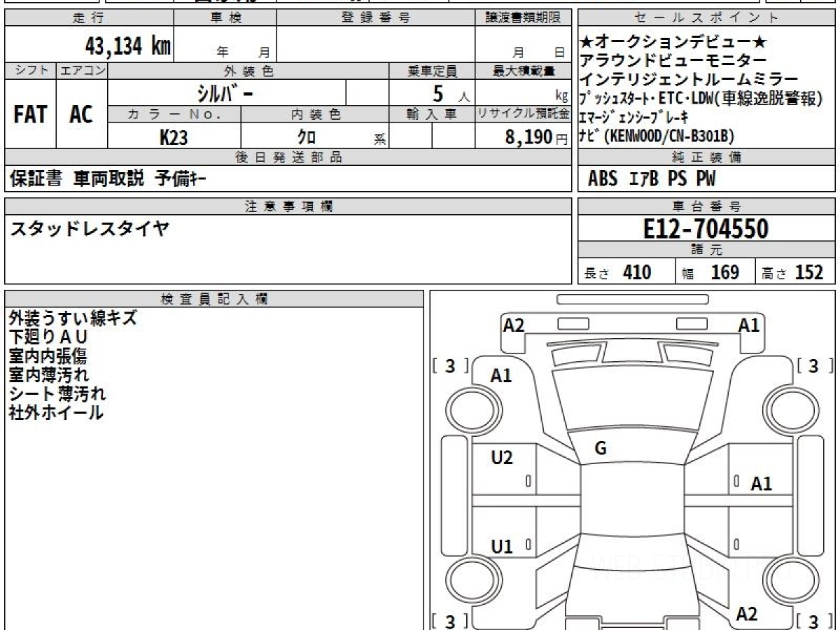Select the G mark on the windshield
This screenshot has width=840, height=630.
[x=600, y=449]
